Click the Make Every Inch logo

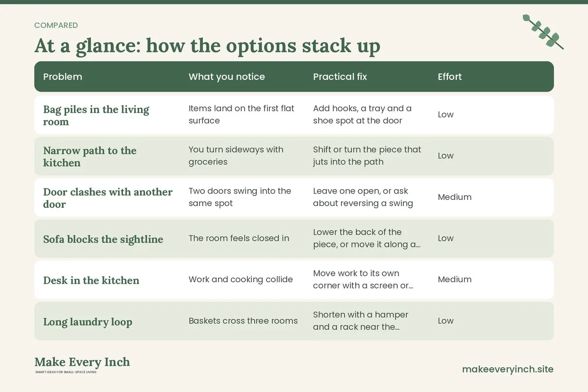point(82,365)
